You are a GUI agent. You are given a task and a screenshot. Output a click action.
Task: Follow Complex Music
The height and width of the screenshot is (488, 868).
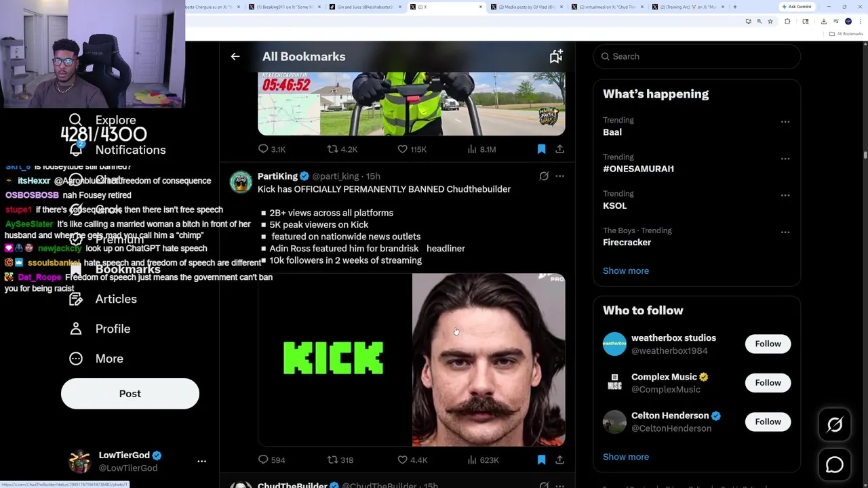[x=768, y=383]
